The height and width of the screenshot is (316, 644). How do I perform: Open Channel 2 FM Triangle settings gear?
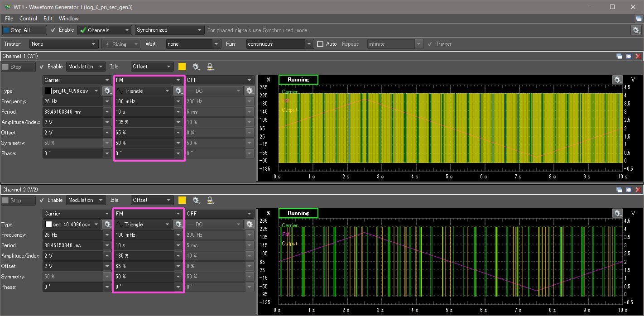[178, 224]
